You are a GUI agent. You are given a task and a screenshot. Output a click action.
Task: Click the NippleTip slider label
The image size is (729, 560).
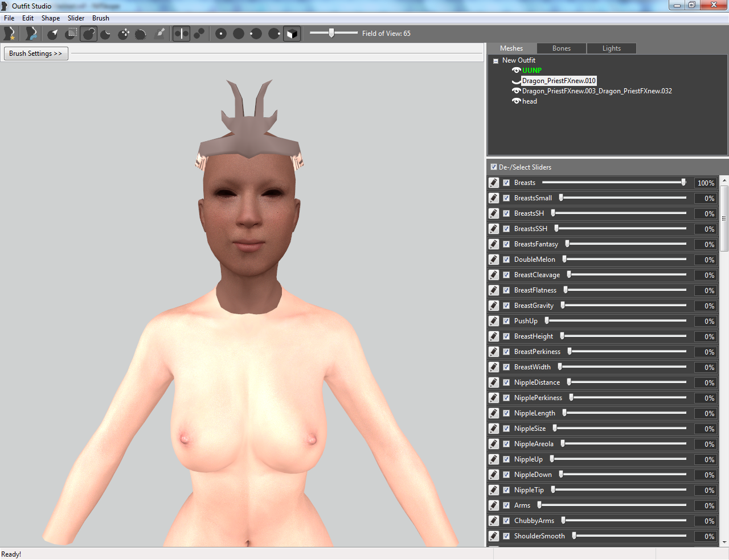529,490
